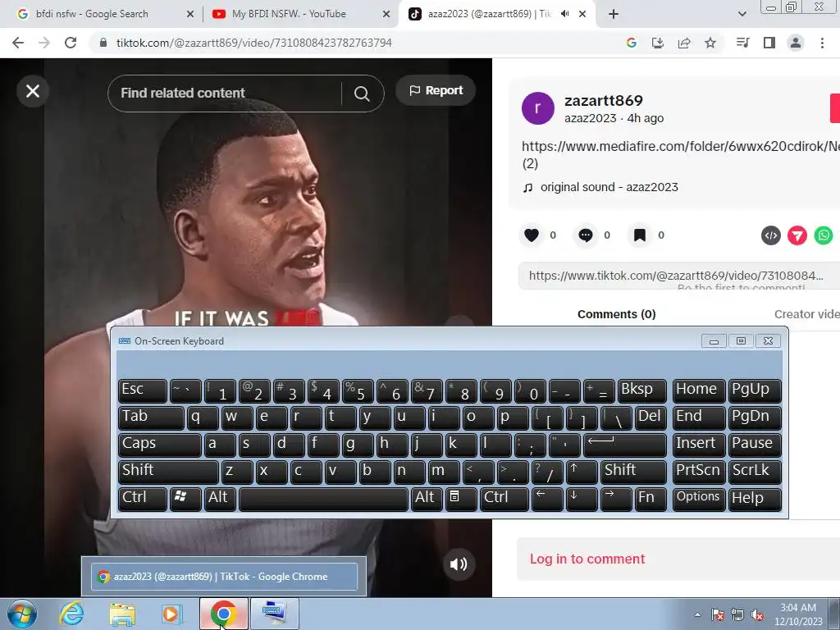Click the Esc key on On-Screen Keyboard

(142, 390)
